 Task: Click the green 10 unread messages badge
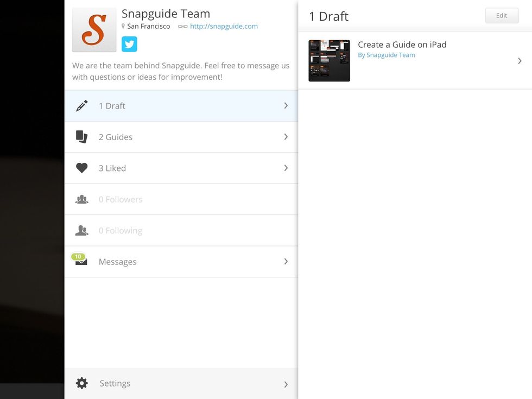[x=78, y=256]
